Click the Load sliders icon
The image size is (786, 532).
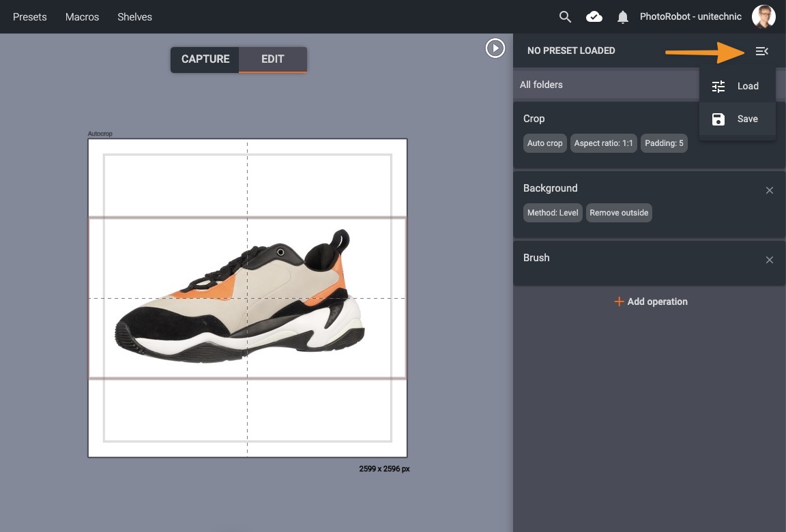click(718, 87)
